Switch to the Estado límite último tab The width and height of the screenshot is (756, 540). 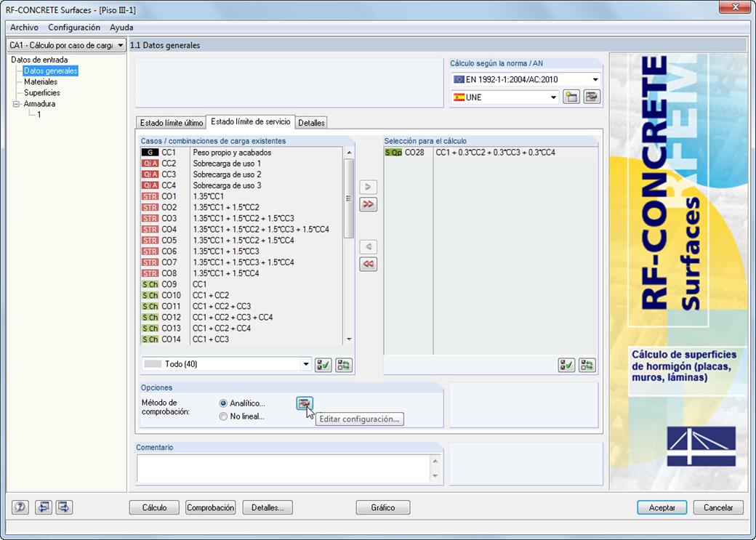170,122
